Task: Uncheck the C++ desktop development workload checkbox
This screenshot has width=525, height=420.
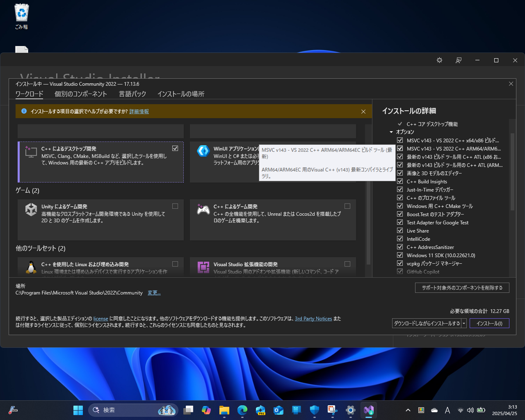Action: 175,148
